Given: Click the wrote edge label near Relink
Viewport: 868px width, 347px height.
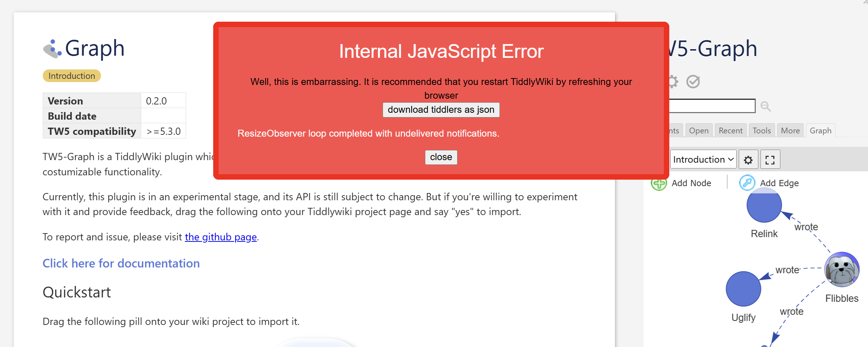Looking at the screenshot, I should pos(806,227).
